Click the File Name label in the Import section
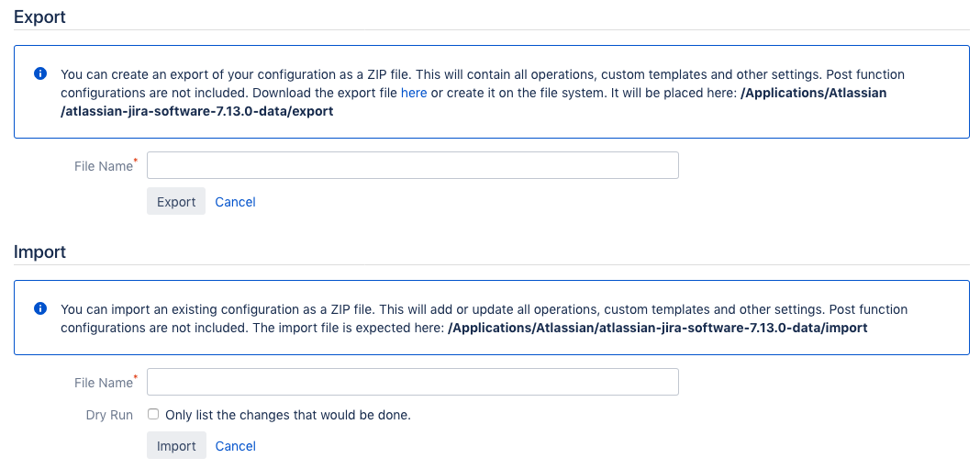Screen dimensions: 980x469 (104, 383)
